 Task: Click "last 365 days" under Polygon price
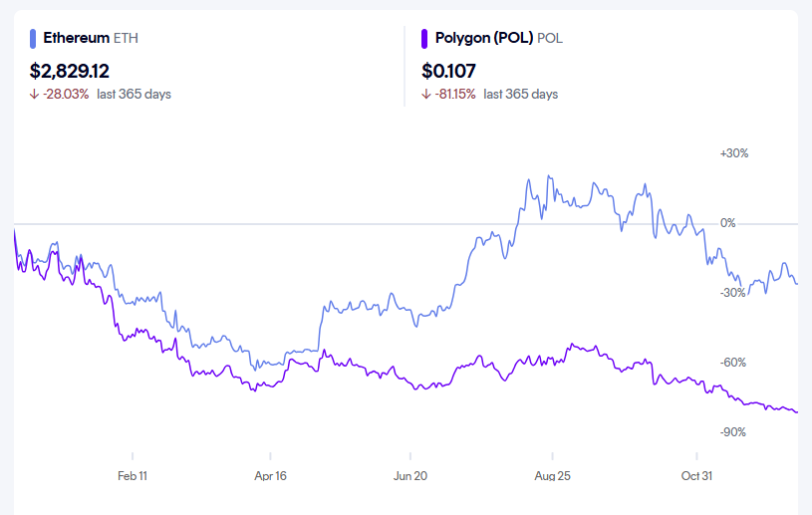[x=521, y=95]
